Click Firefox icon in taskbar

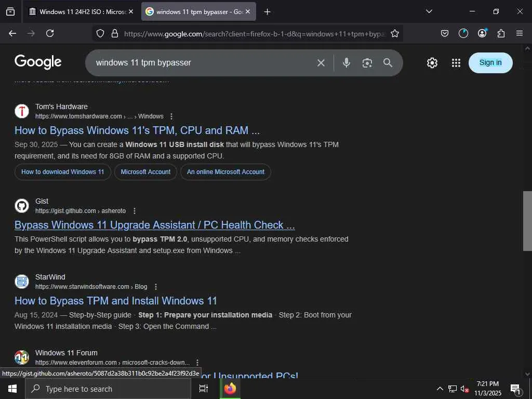[x=230, y=389]
